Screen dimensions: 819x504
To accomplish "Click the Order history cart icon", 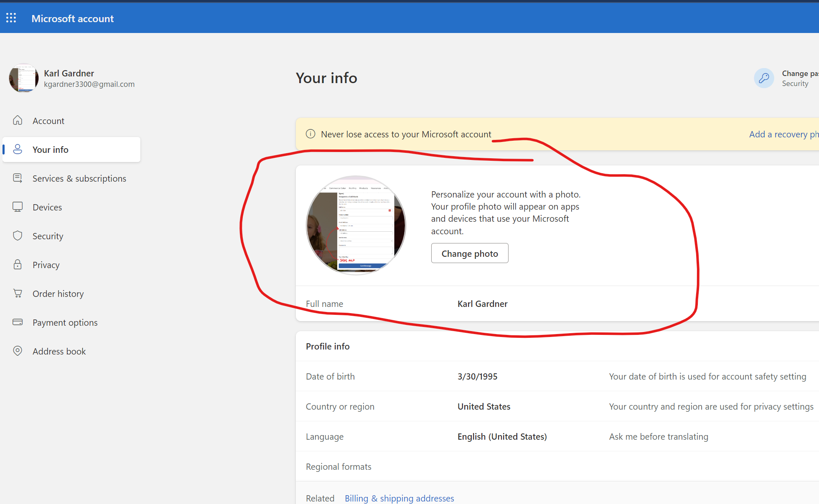I will tap(18, 293).
